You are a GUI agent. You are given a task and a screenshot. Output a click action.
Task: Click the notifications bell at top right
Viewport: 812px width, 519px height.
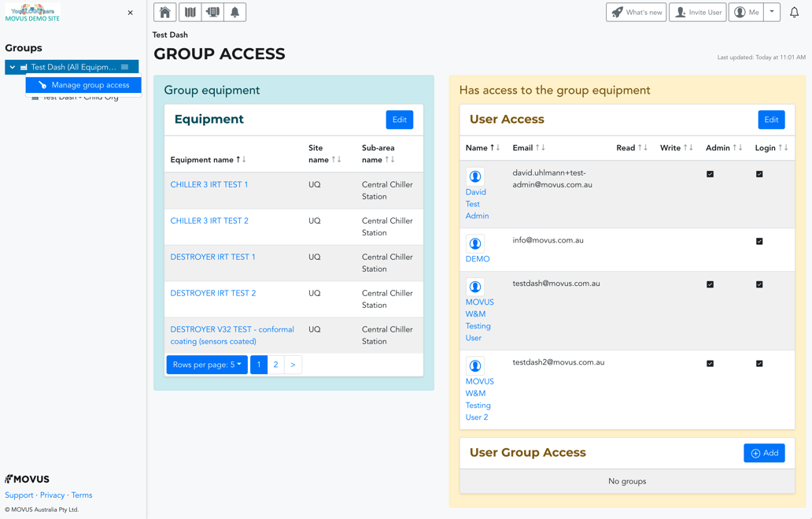click(794, 12)
